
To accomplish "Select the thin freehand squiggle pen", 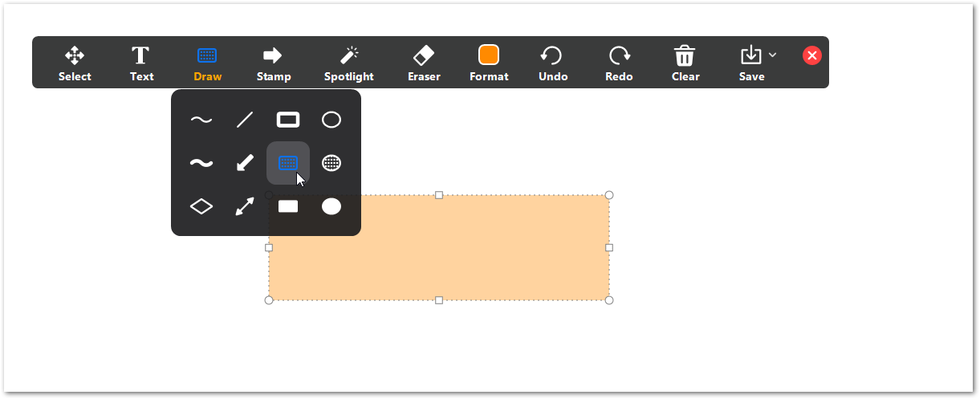I will 201,120.
